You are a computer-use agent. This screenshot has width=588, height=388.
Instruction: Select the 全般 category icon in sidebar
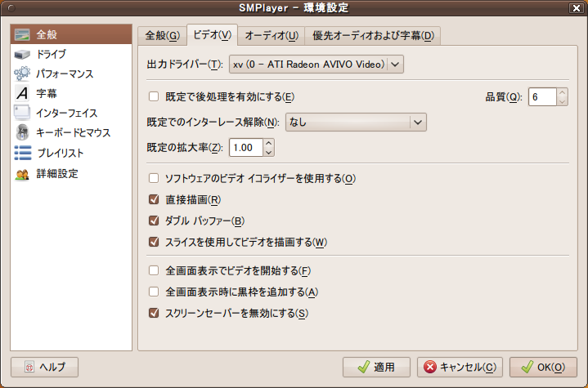pyautogui.click(x=22, y=34)
